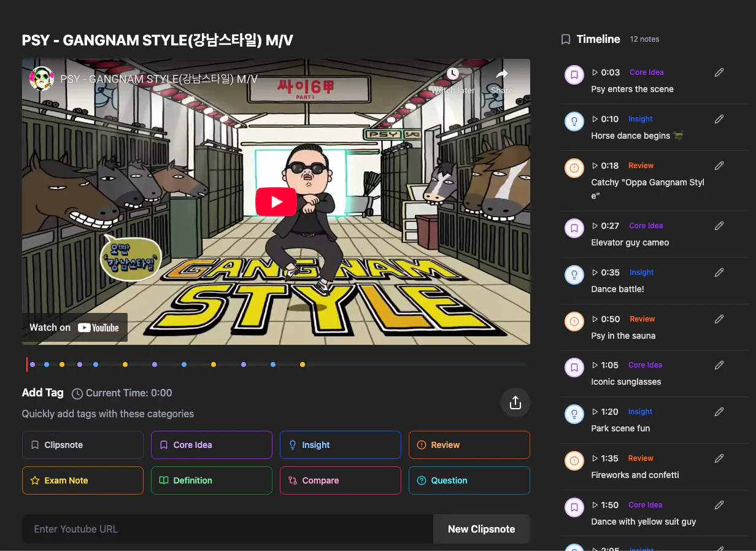Image resolution: width=756 pixels, height=551 pixels.
Task: Click the Watch later clock icon
Action: coord(453,74)
